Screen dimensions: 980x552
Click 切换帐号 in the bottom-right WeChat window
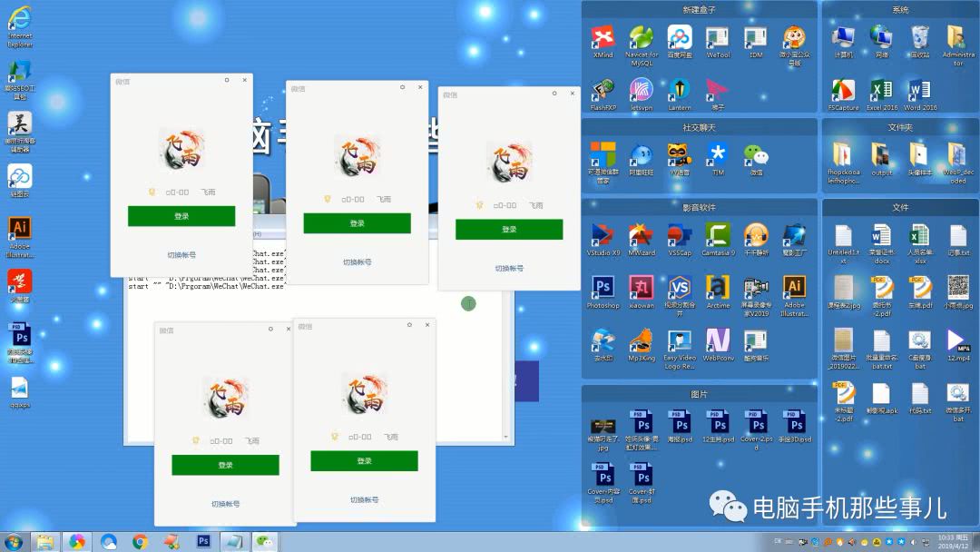(x=364, y=500)
